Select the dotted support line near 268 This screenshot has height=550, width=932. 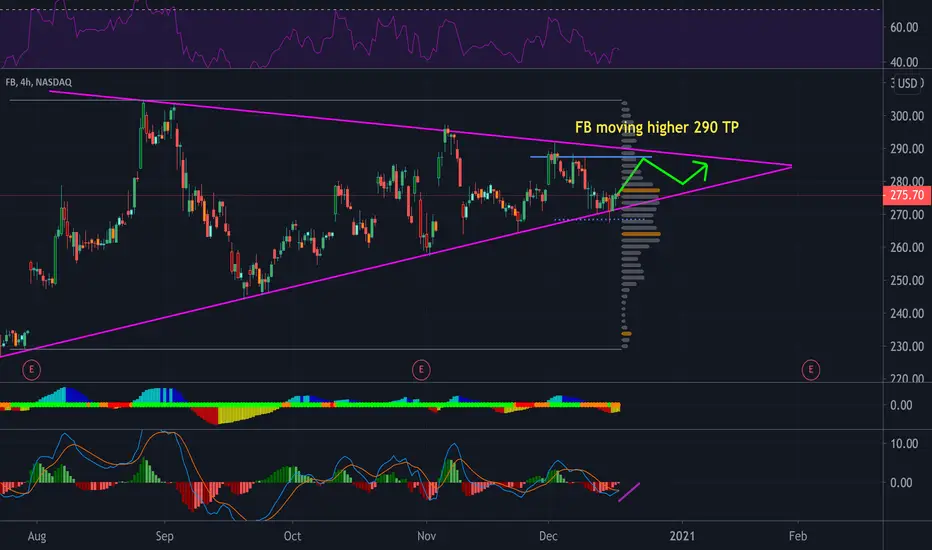click(599, 220)
